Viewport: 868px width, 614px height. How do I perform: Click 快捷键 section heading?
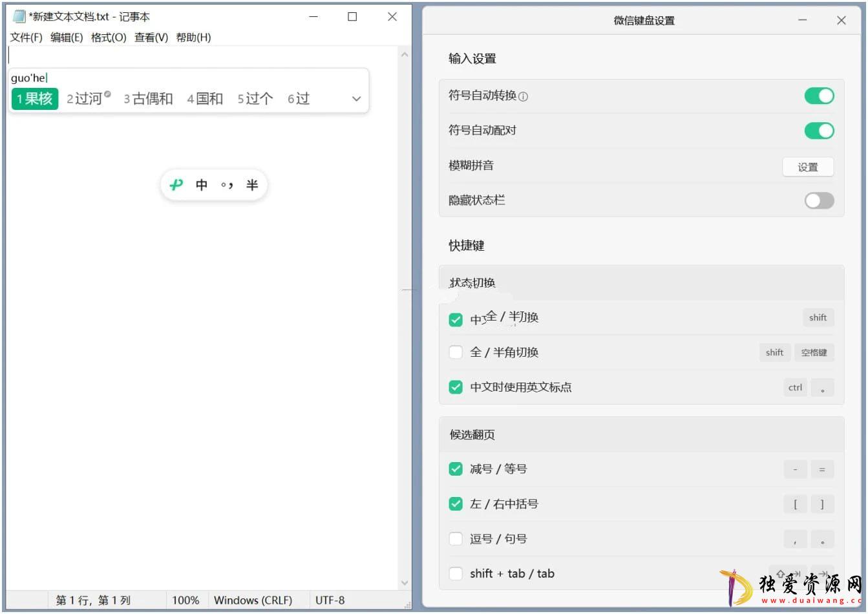(467, 246)
